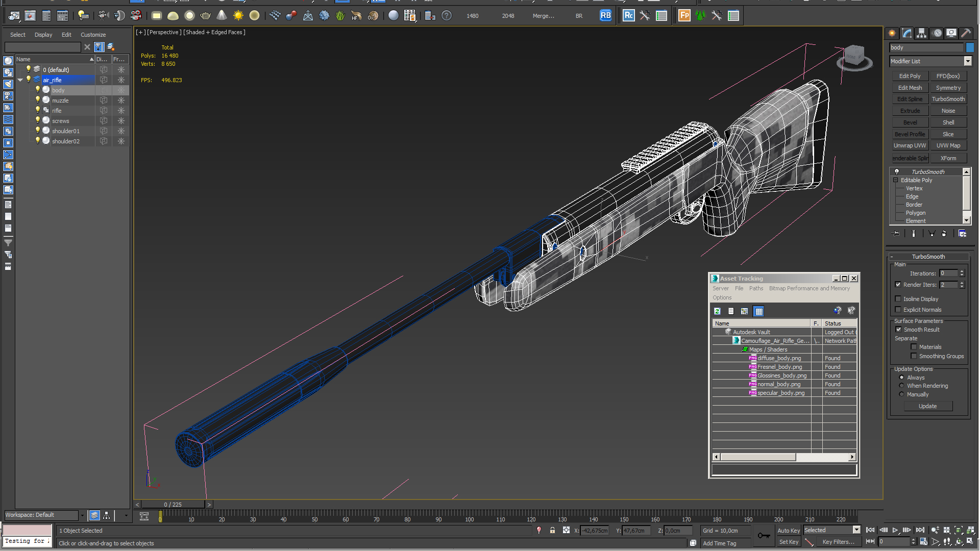
Task: Open the Fp plugin icon
Action: (684, 16)
